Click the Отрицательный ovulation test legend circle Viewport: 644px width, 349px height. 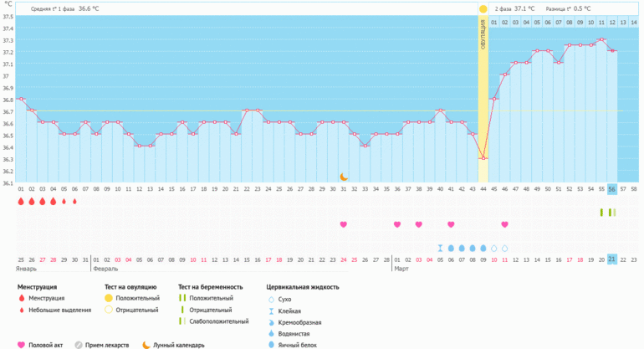pos(108,310)
